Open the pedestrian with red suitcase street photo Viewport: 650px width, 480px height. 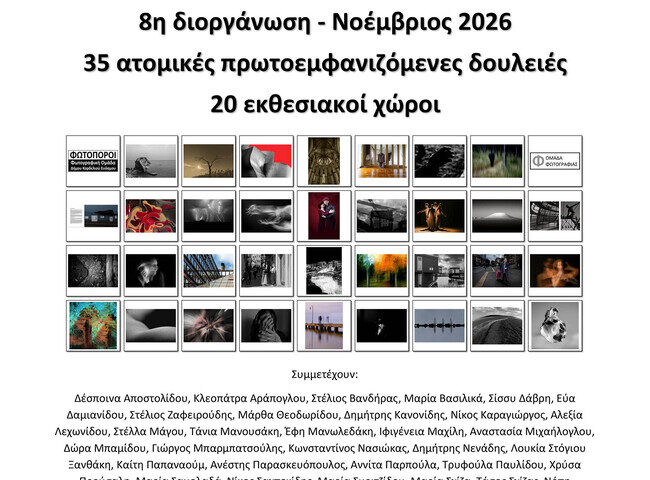coord(497,271)
